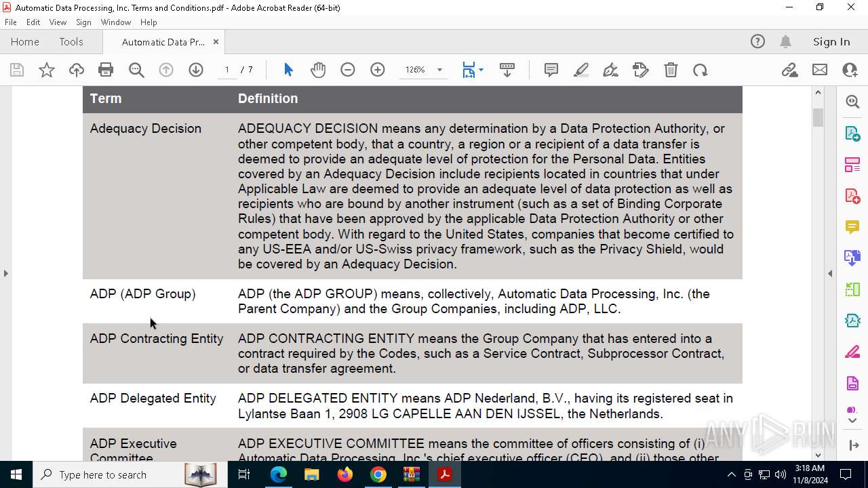Viewport: 868px width, 488px height.
Task: Open Create PDF tool in sidebar
Action: point(852,195)
